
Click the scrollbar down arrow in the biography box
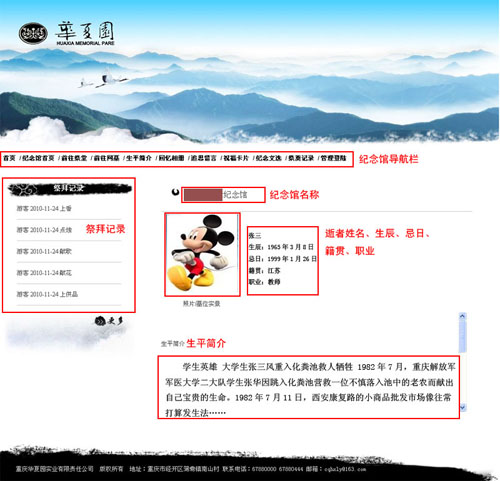click(x=462, y=407)
